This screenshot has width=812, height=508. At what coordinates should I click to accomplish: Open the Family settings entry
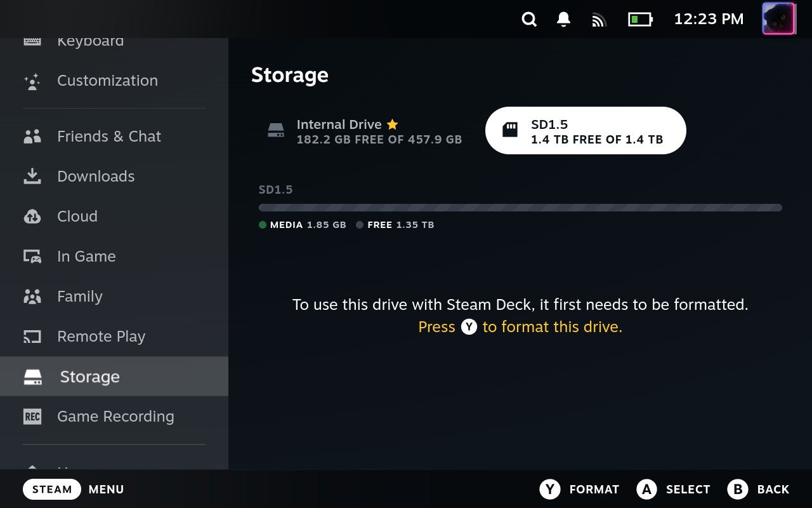79,297
